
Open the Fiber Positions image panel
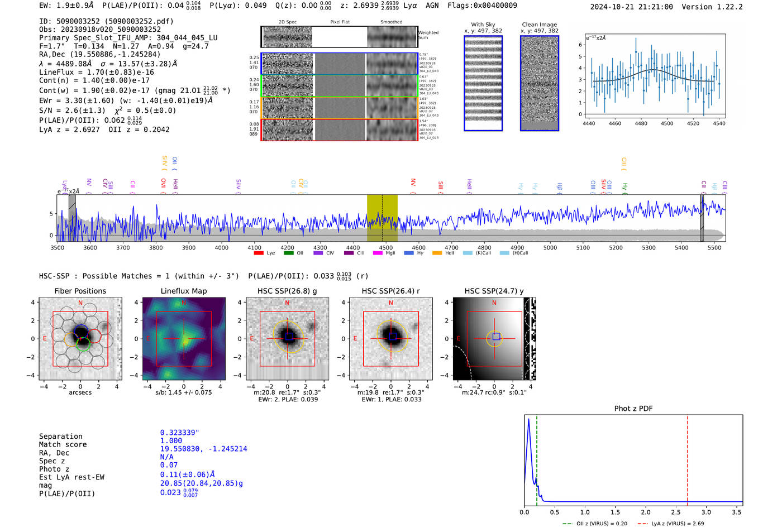tap(80, 339)
